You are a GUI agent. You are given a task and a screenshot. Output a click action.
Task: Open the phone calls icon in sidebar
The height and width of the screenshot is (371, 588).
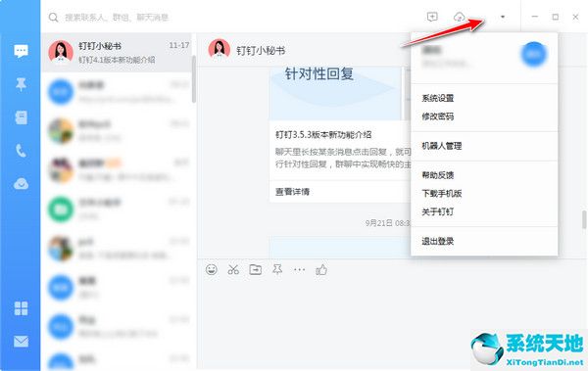21,151
